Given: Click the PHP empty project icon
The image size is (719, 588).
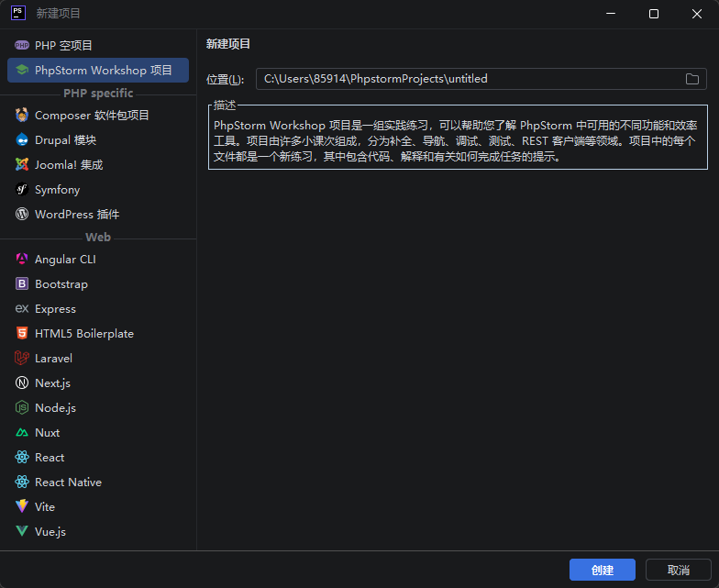Looking at the screenshot, I should click(22, 46).
